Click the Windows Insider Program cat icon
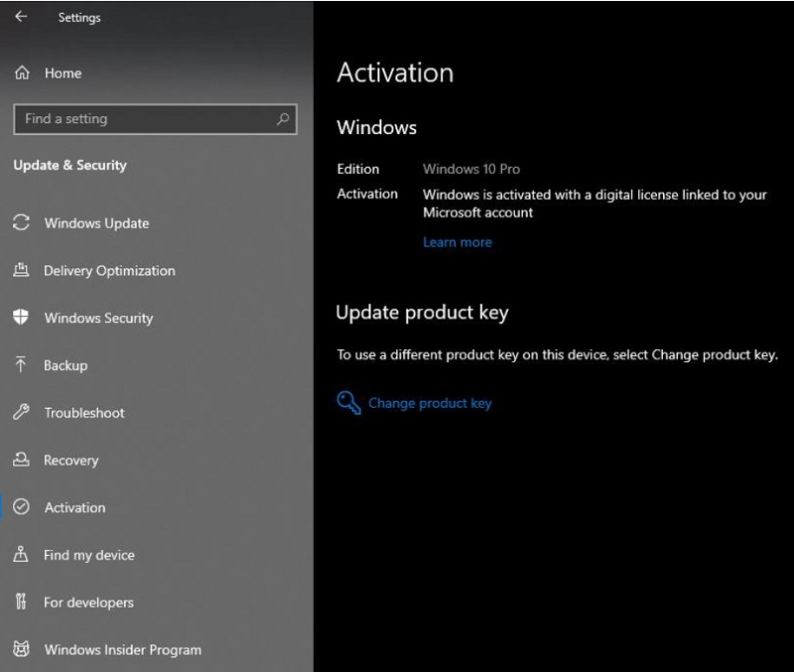 pos(21,649)
